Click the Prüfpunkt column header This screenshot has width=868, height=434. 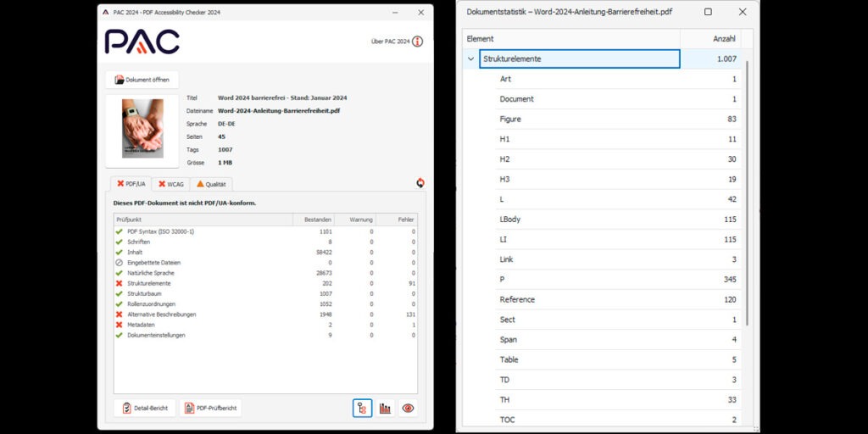point(203,220)
